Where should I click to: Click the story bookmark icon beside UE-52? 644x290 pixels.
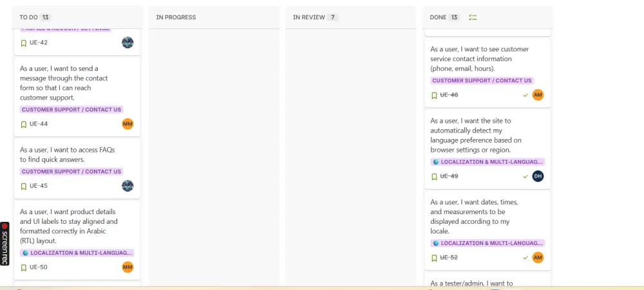click(434, 258)
